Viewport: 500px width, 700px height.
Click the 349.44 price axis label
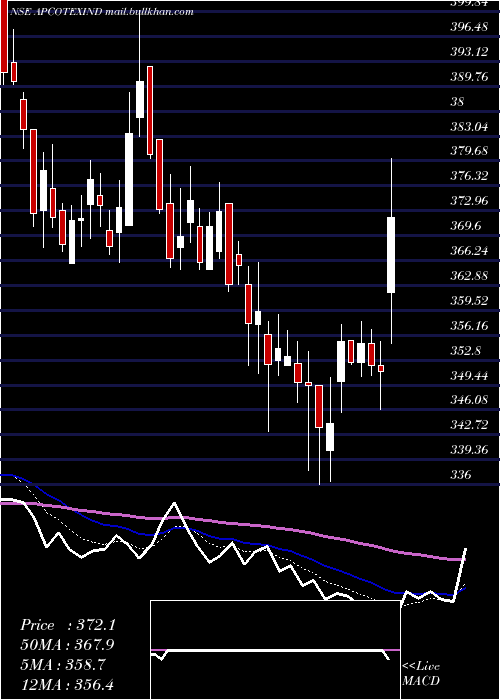469,376
